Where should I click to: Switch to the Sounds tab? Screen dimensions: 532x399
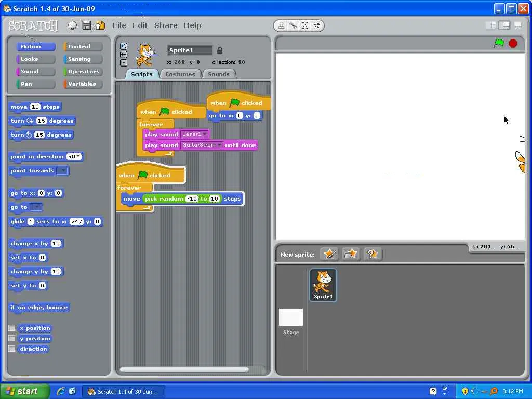click(x=219, y=74)
